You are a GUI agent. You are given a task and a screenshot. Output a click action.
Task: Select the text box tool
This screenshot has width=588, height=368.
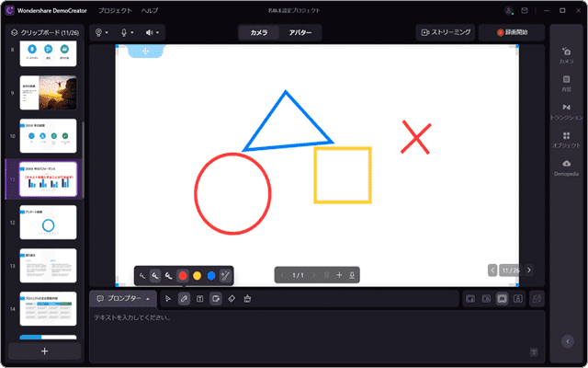point(200,299)
